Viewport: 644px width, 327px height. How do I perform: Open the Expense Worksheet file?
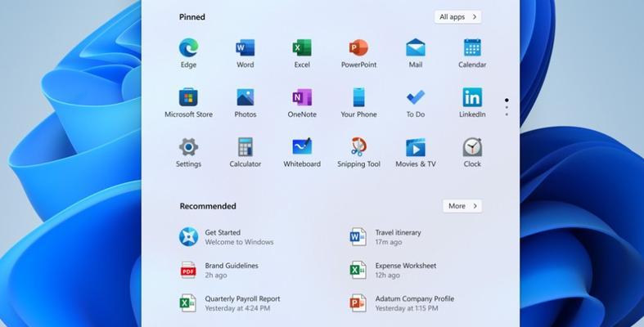click(393, 270)
